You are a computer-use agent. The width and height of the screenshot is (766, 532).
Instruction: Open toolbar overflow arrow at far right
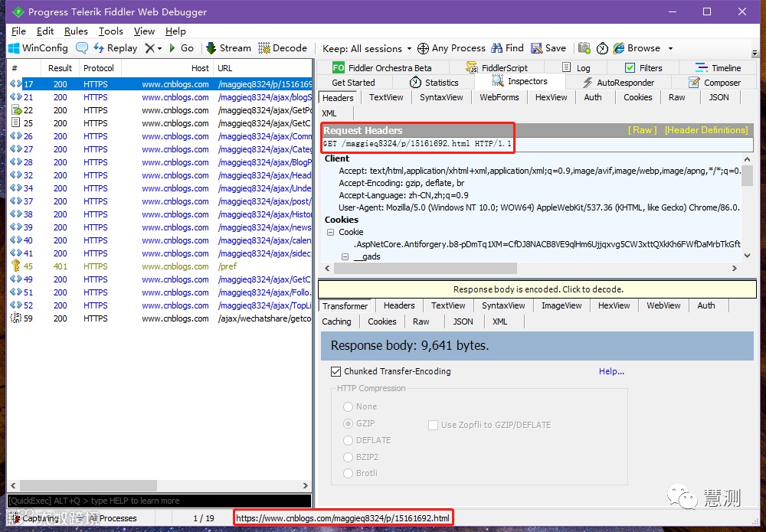[755, 53]
